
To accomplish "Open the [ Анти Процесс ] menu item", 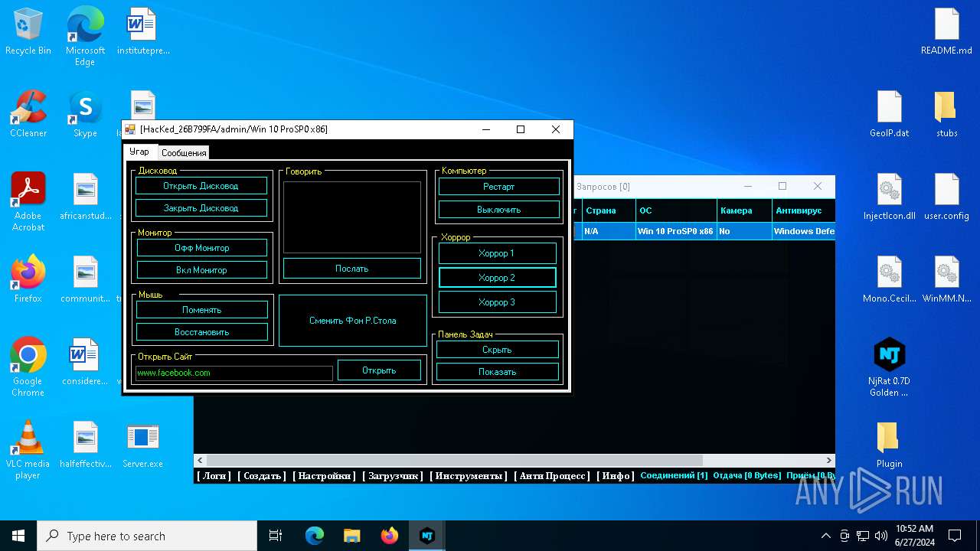I will click(552, 476).
